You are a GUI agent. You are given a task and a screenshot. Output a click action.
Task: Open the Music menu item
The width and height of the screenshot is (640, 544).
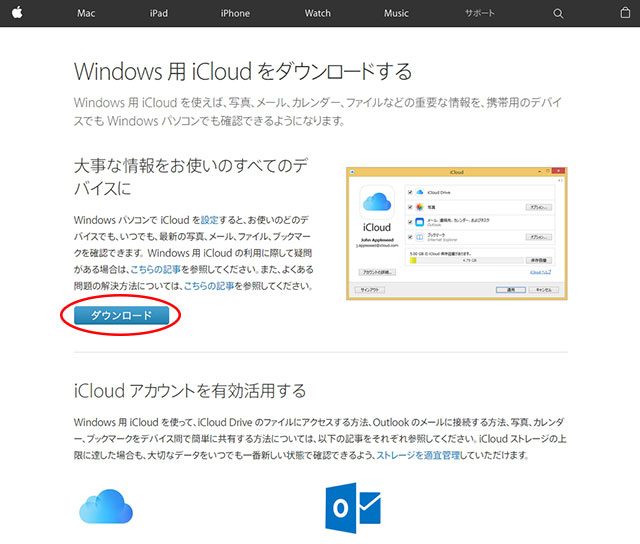pos(396,13)
